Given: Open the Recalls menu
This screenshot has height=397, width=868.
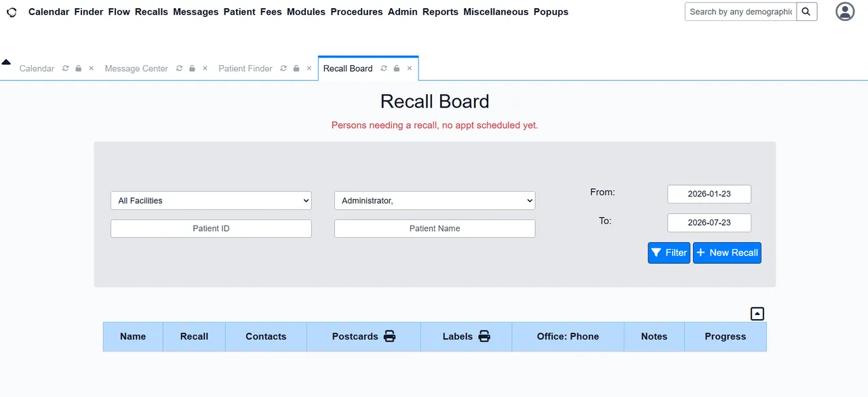Looking at the screenshot, I should click(x=151, y=12).
